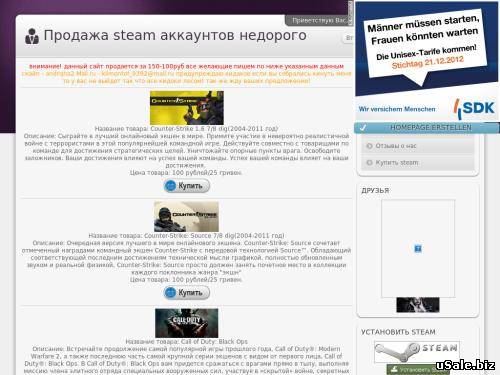Click the Название товара: Call of Duty: Black Ops line
500x375 pixels.
186,342
